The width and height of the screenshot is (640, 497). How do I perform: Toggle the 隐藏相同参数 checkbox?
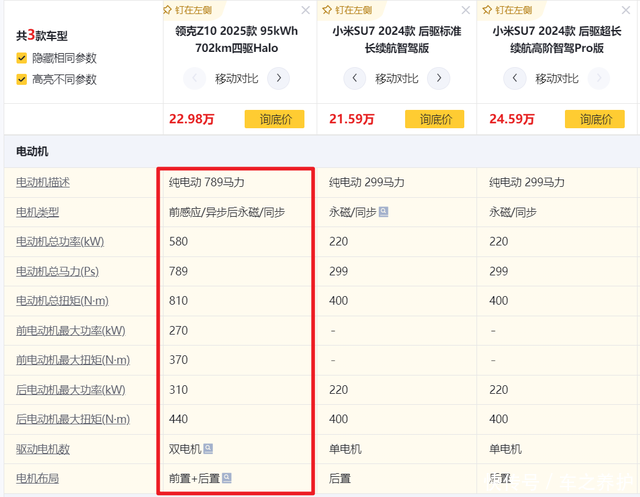pyautogui.click(x=22, y=59)
